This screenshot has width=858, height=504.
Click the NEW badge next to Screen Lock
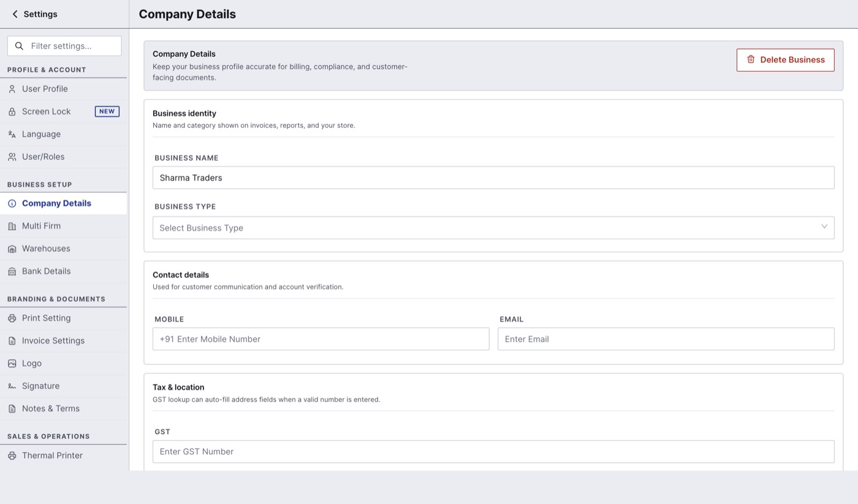point(107,111)
